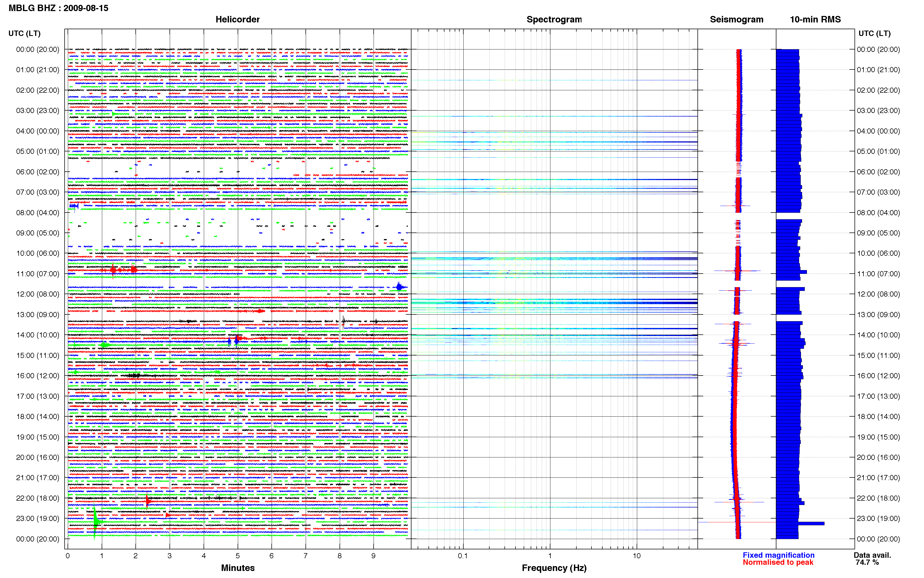
Task: Select the 'Seismogram' panel heading
Action: [736, 19]
